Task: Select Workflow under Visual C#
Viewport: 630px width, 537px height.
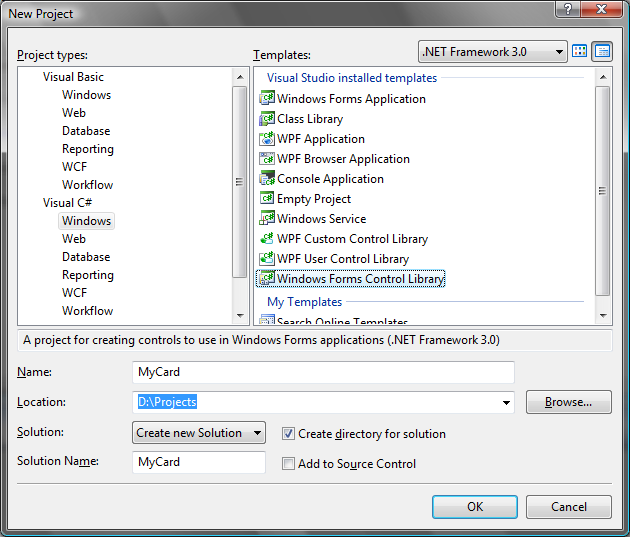Action: click(87, 311)
